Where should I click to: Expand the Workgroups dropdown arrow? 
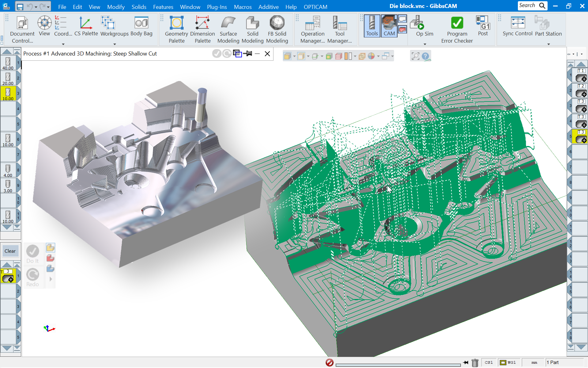click(115, 44)
